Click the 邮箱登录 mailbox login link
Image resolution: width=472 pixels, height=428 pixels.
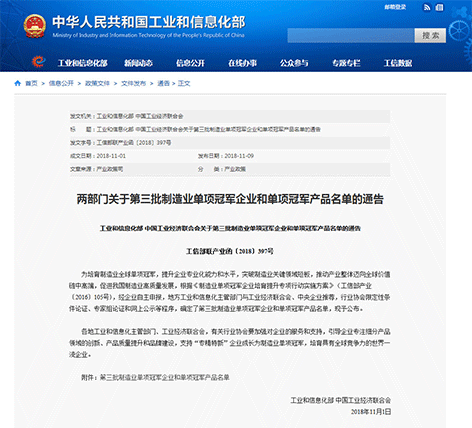395,7
